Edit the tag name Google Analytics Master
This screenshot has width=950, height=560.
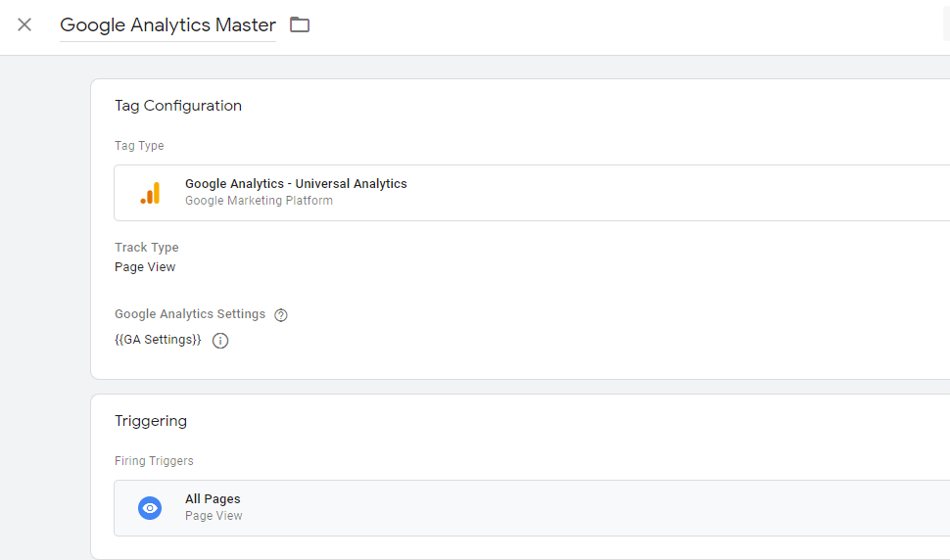tap(167, 25)
